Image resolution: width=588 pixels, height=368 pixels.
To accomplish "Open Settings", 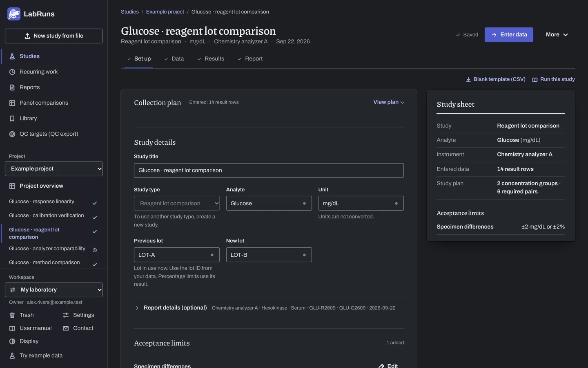I will tap(78, 315).
